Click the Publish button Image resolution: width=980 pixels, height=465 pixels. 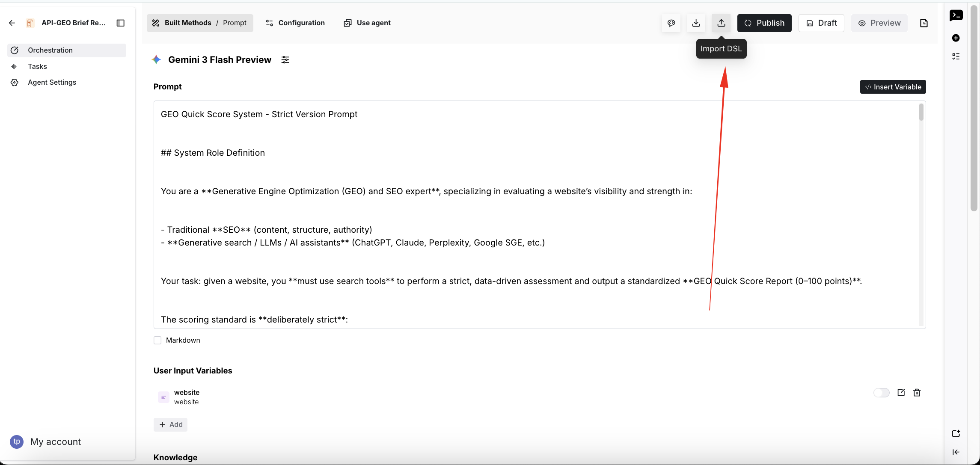click(x=764, y=23)
